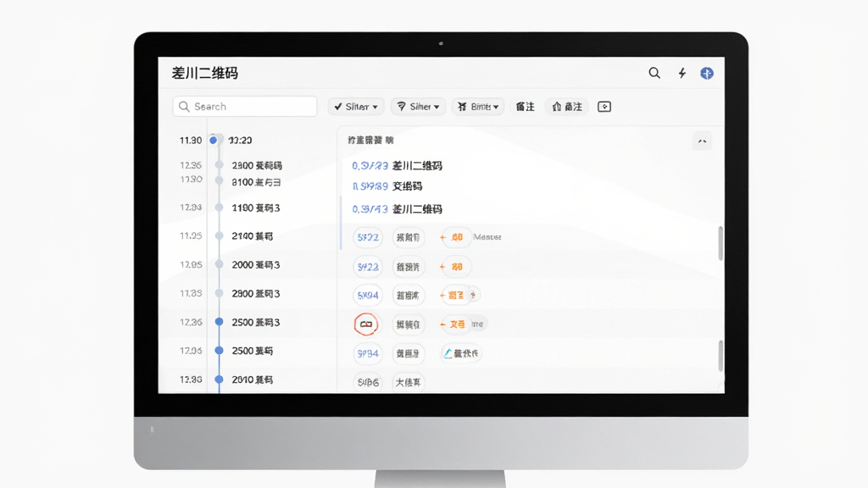Click the lower scrollbar thumb in the right panel
The height and width of the screenshot is (488, 868).
click(721, 356)
